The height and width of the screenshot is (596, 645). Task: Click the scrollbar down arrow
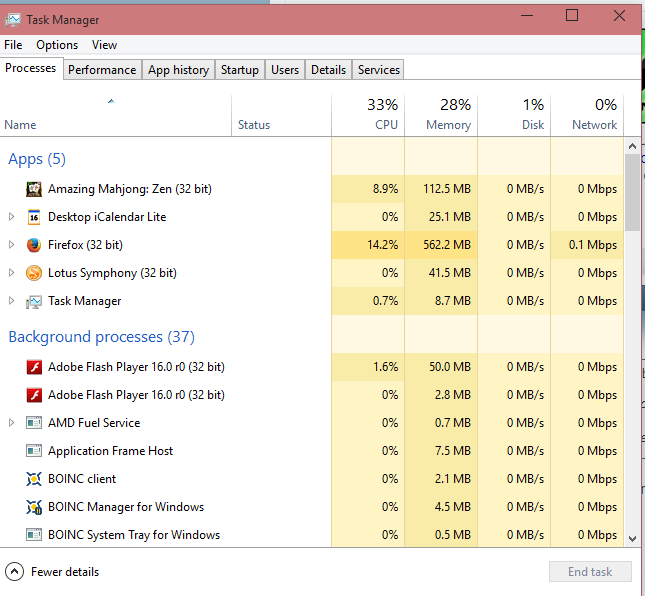coord(632,538)
